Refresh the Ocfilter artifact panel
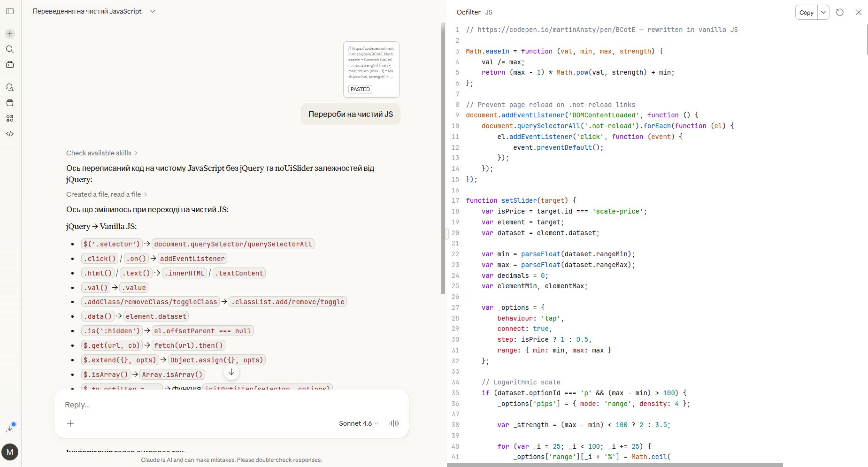This screenshot has height=467, width=868. coord(840,12)
